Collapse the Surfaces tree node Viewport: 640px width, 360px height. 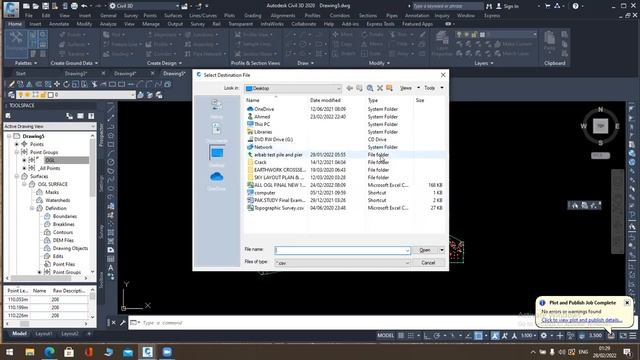(17, 176)
